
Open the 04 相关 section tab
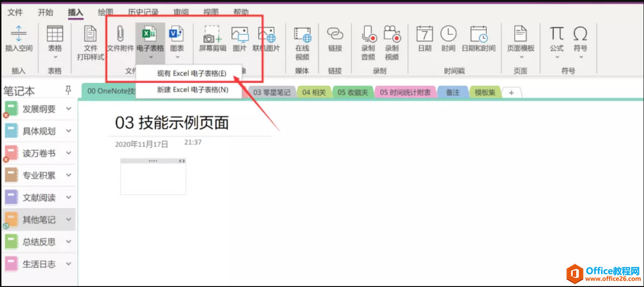click(x=314, y=92)
